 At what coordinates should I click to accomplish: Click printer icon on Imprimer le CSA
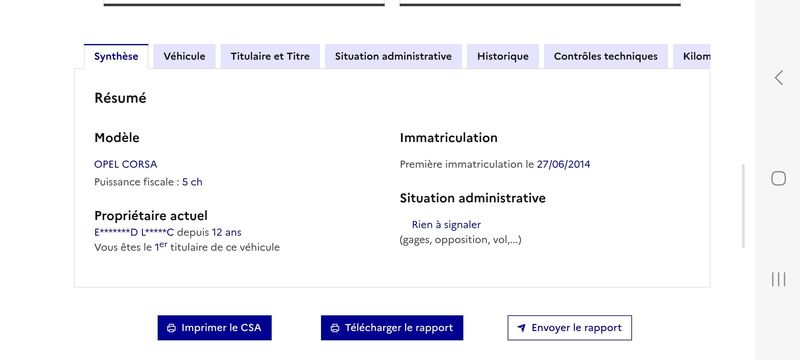click(172, 328)
